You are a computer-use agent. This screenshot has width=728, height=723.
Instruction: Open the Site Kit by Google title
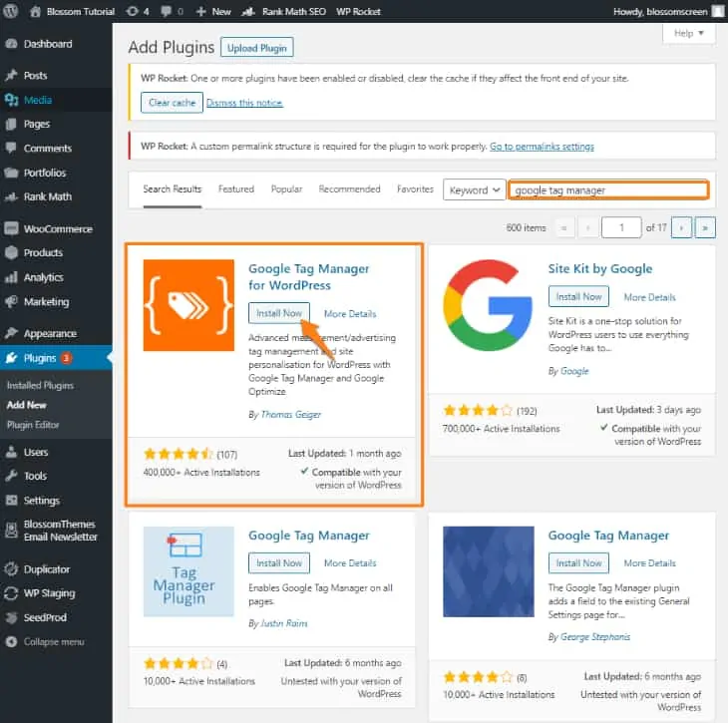[600, 269]
